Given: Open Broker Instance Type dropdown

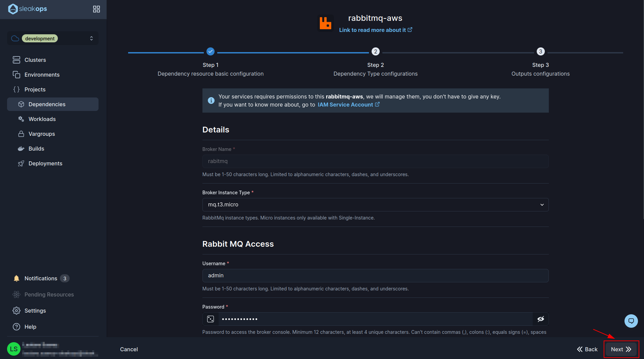Looking at the screenshot, I should [375, 205].
